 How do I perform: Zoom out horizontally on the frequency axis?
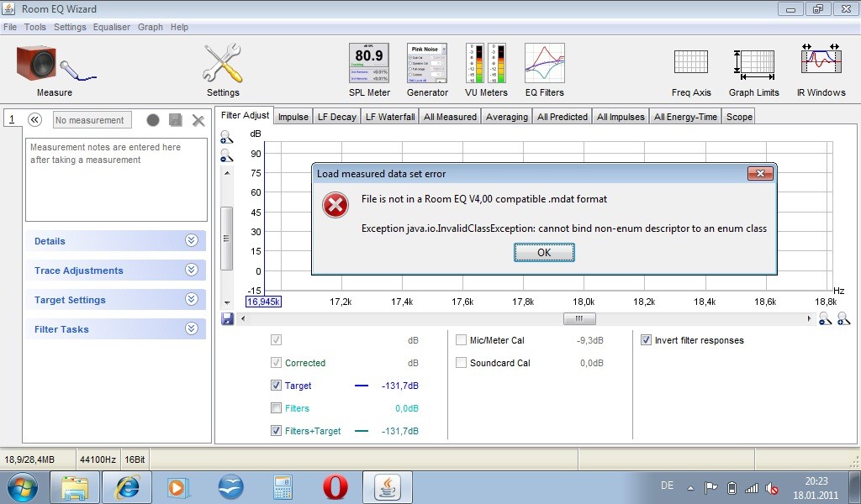click(825, 318)
